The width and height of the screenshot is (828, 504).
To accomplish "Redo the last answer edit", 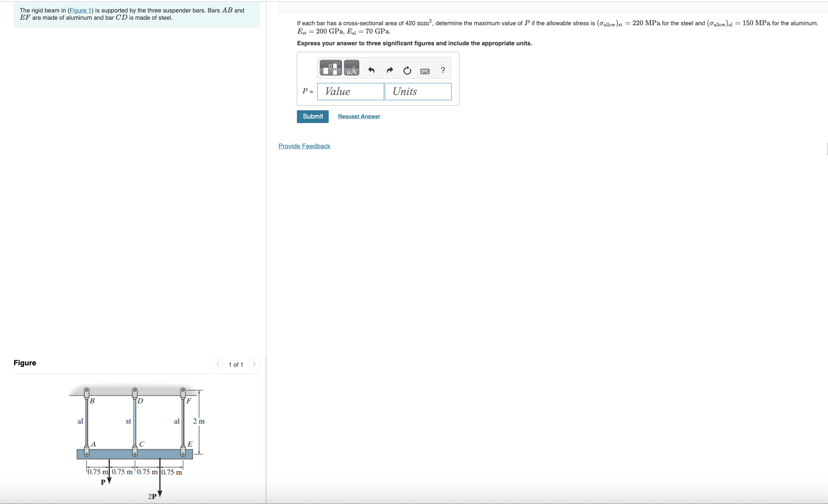I will click(390, 71).
